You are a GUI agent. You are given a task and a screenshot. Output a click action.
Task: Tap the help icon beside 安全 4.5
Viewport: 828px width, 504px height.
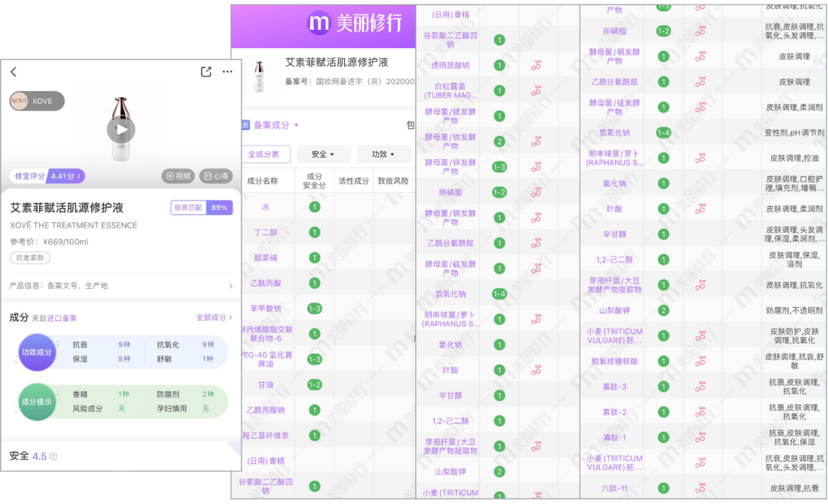(x=54, y=457)
